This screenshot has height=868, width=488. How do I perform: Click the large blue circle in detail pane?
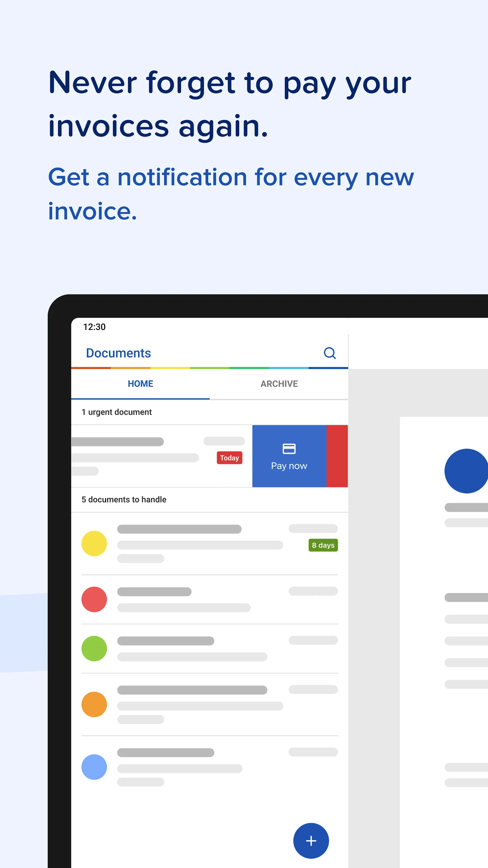466,471
